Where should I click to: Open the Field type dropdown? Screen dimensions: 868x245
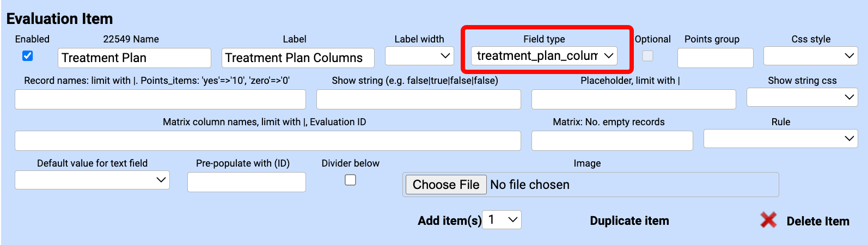click(544, 56)
